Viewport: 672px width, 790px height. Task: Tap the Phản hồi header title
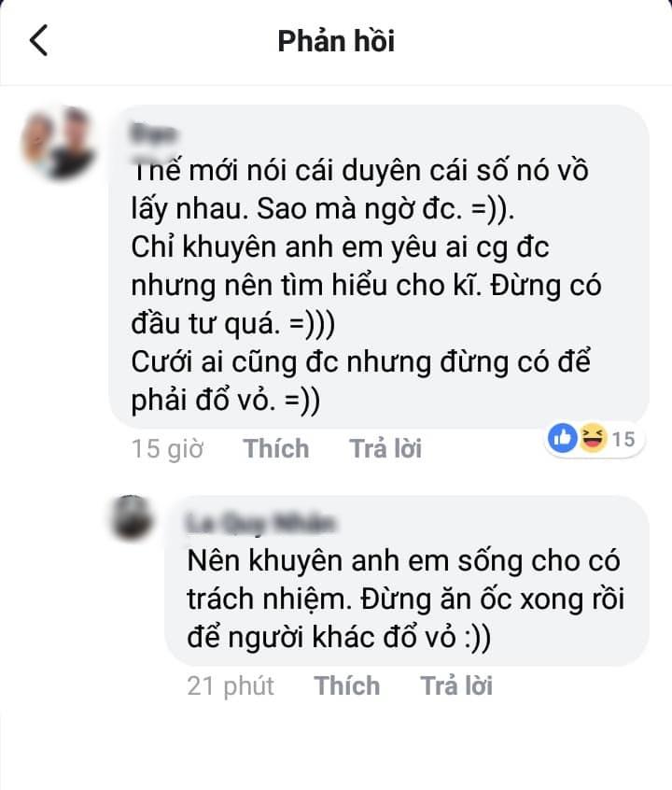click(336, 41)
